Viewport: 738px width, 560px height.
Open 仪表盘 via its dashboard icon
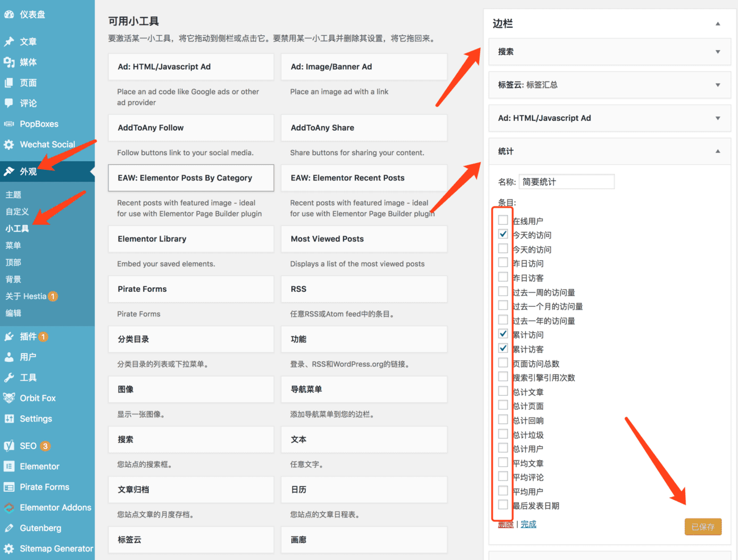click(x=11, y=14)
